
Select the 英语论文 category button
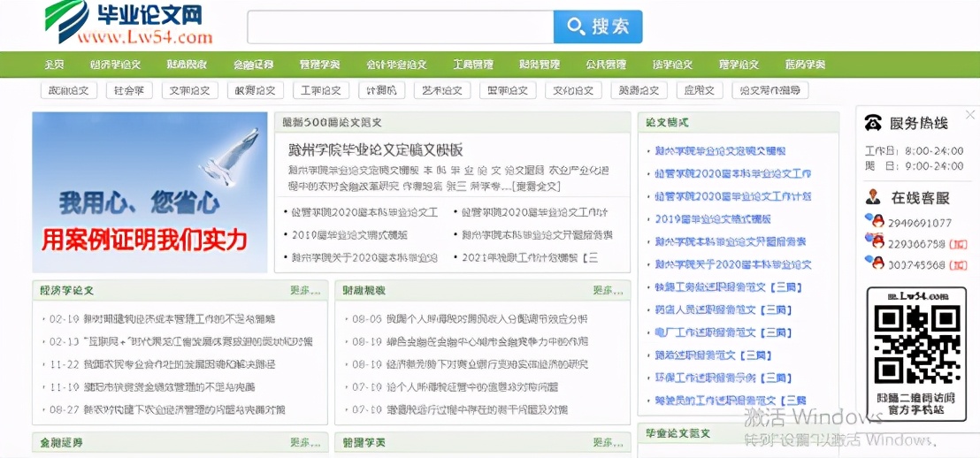[639, 90]
